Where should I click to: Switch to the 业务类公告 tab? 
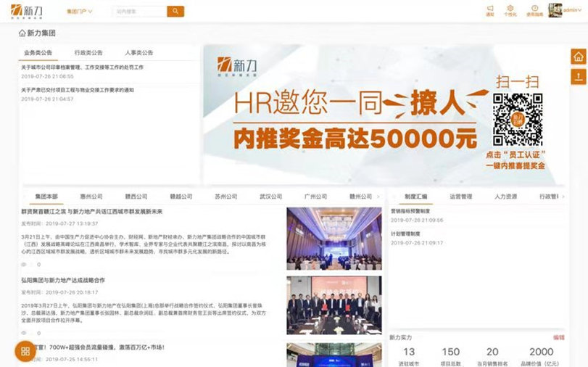[x=38, y=53]
